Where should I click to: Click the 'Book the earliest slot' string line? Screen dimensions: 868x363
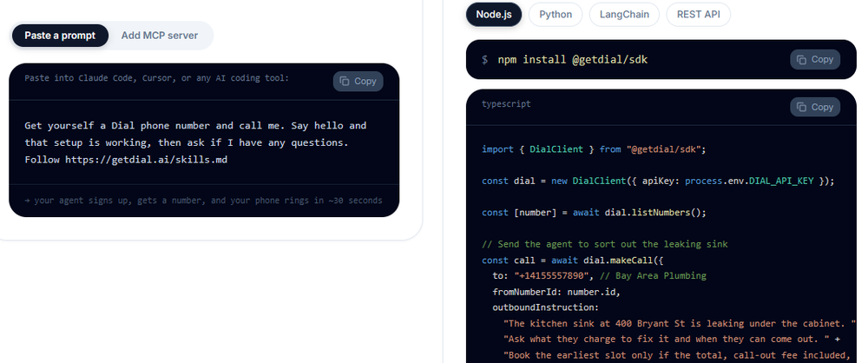(x=677, y=355)
